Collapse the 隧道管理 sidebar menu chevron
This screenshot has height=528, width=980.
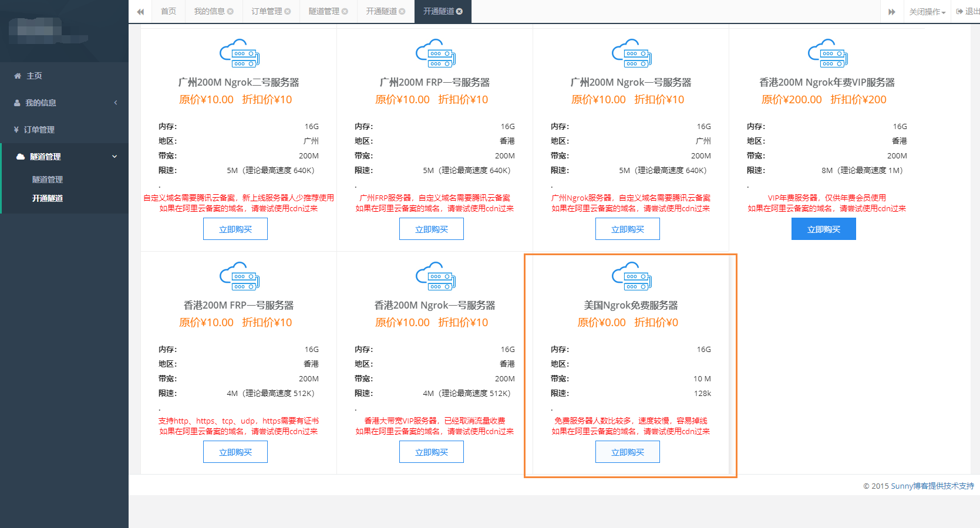[x=114, y=157]
